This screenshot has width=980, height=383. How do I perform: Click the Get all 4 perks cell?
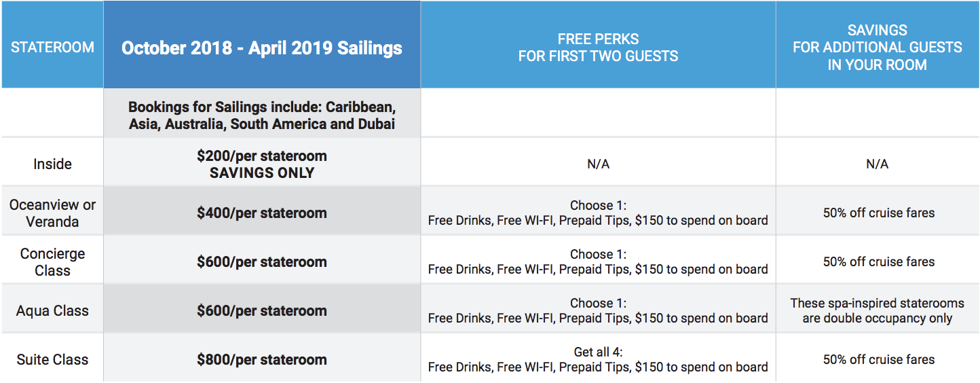pos(598,359)
